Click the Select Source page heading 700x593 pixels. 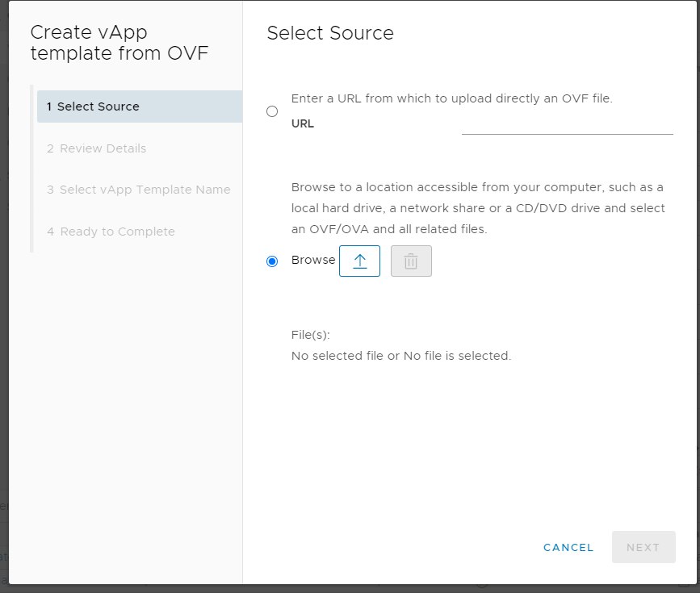330,33
